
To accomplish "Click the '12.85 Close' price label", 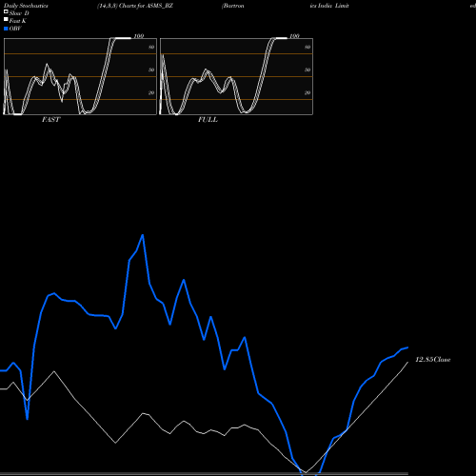I will point(433,360).
